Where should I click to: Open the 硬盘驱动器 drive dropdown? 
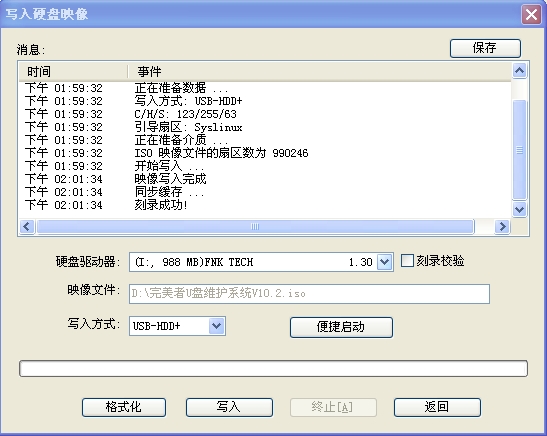pos(384,262)
